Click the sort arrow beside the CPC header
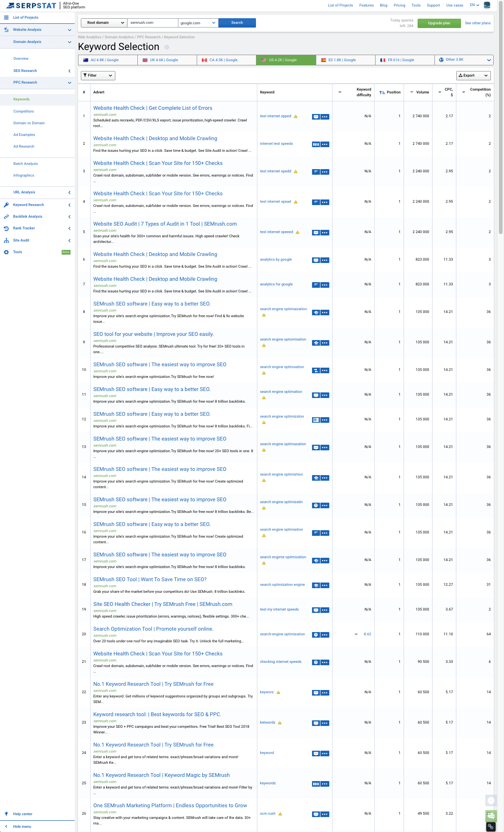The width and height of the screenshot is (504, 832). (x=440, y=92)
